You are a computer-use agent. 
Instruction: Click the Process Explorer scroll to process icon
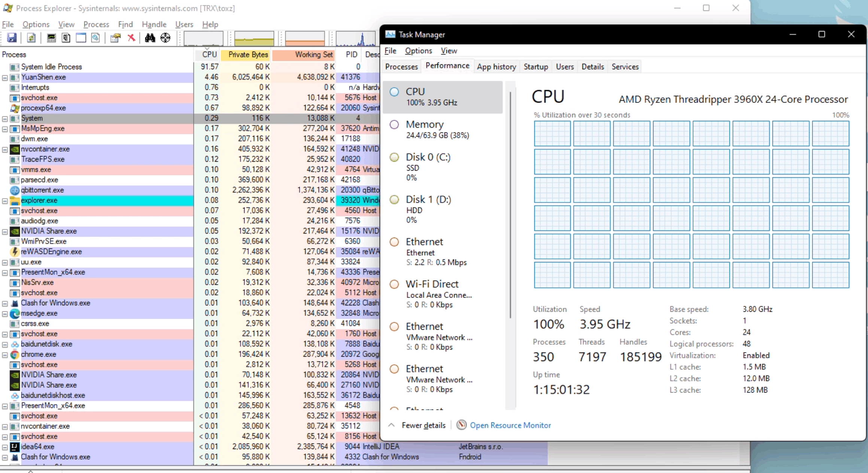click(x=166, y=38)
